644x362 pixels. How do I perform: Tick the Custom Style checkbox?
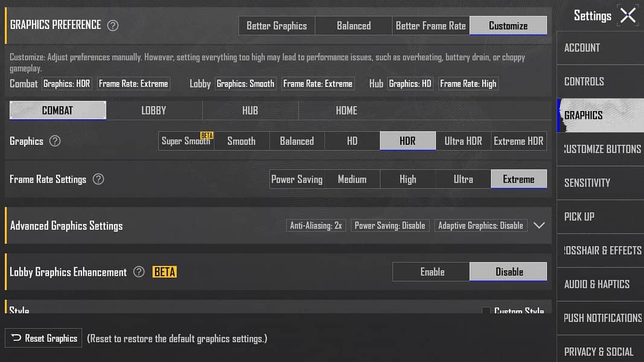[486, 310]
